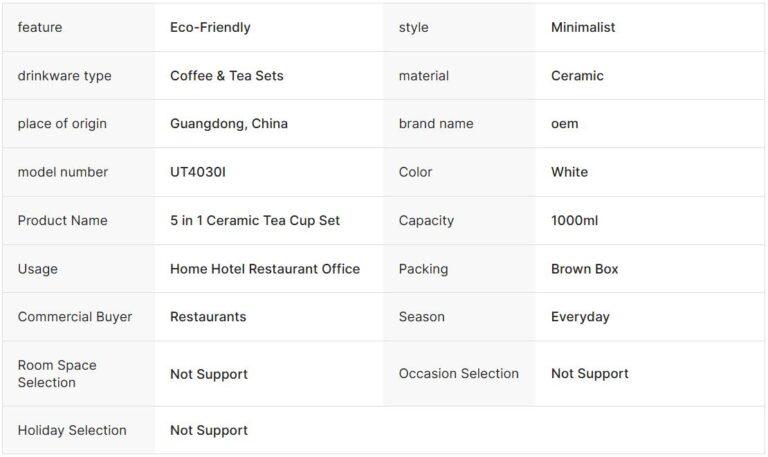Image resolution: width=768 pixels, height=457 pixels.
Task: Click the 'Eco-Friendly' feature value
Action: tap(210, 28)
